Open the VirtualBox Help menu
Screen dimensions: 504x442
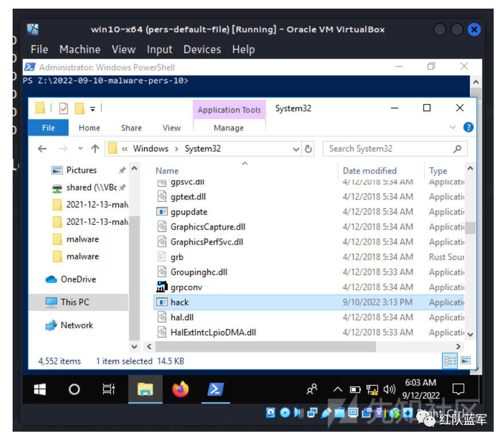click(x=243, y=49)
